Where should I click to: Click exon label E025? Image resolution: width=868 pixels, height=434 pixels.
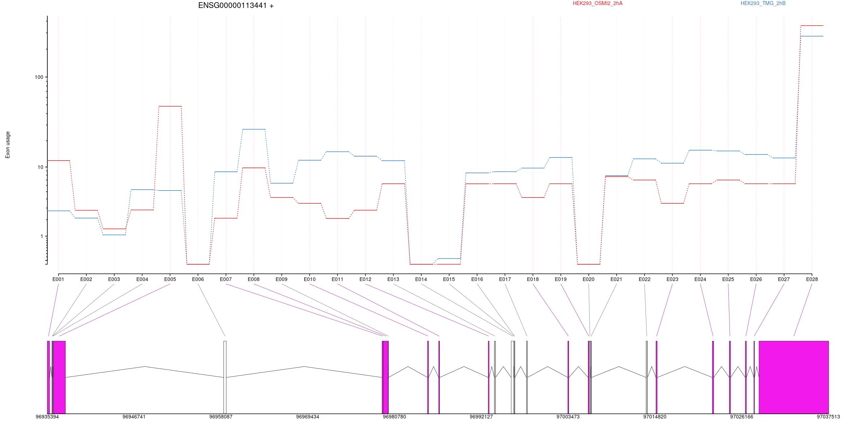click(x=728, y=279)
